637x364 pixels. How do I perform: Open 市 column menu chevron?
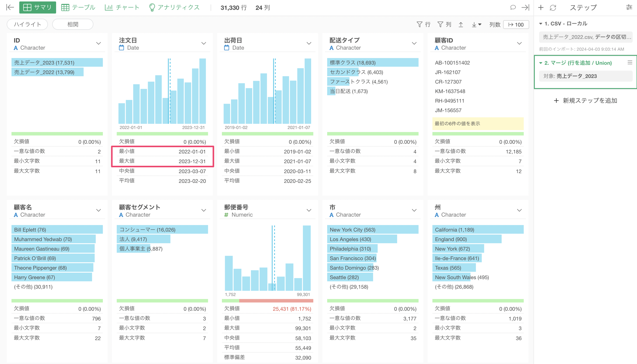tap(414, 210)
